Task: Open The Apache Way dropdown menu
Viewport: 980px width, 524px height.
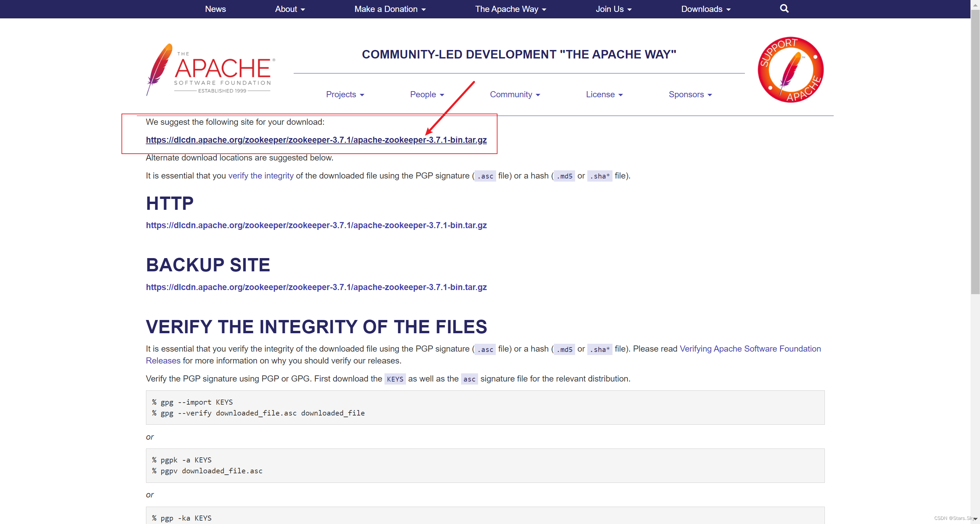Action: click(510, 9)
